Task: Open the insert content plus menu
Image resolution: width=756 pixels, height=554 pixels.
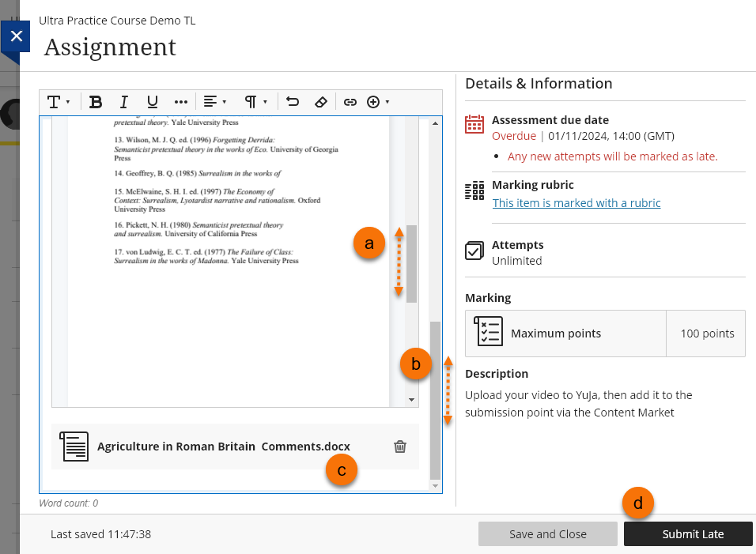Action: click(x=378, y=102)
